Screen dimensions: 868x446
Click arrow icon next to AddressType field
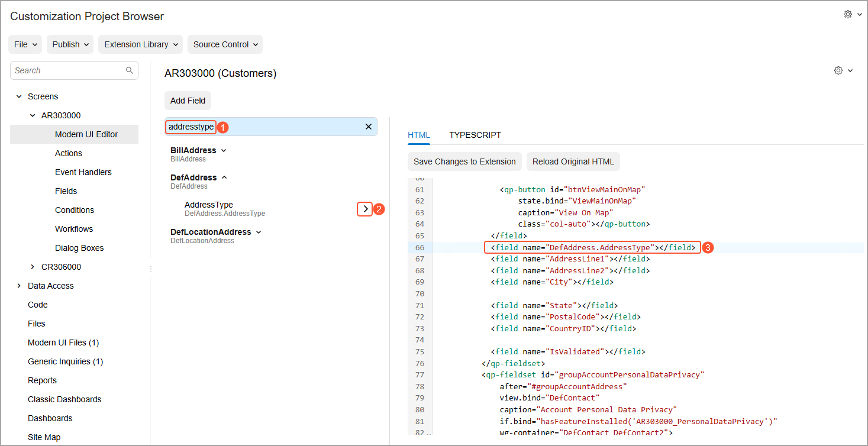[x=365, y=209]
